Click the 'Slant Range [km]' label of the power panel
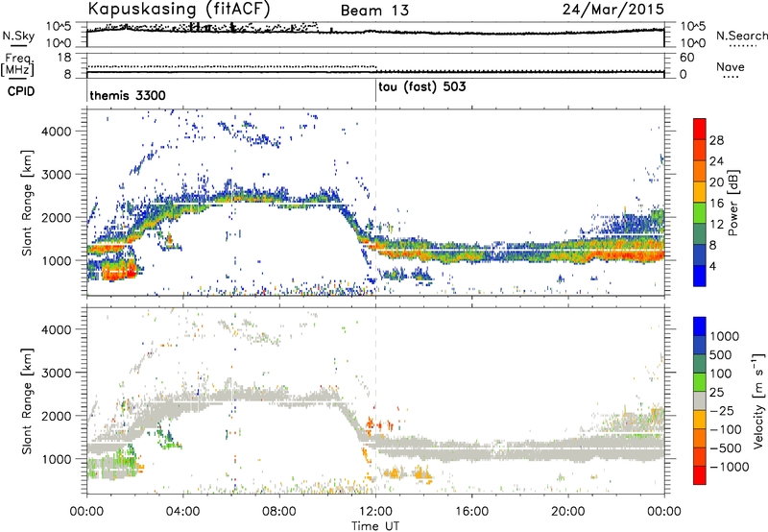Screen dimensions: 768x532 (x=27, y=203)
